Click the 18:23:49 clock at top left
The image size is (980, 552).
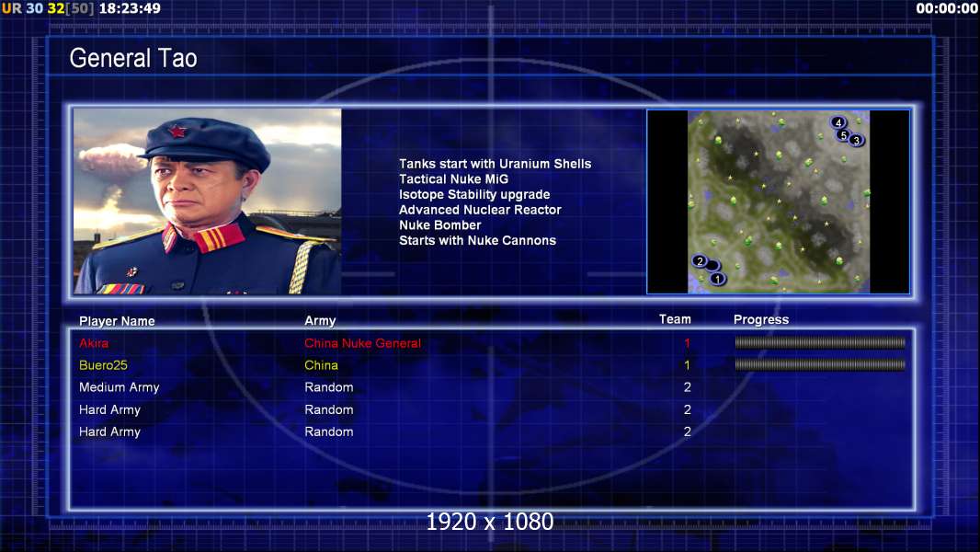click(x=130, y=9)
